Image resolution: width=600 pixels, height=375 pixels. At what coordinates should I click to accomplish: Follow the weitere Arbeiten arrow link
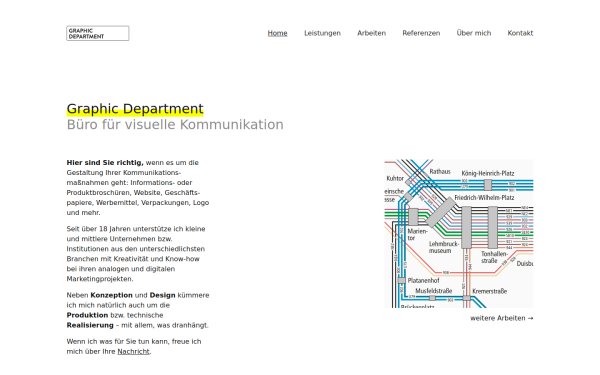(502, 318)
